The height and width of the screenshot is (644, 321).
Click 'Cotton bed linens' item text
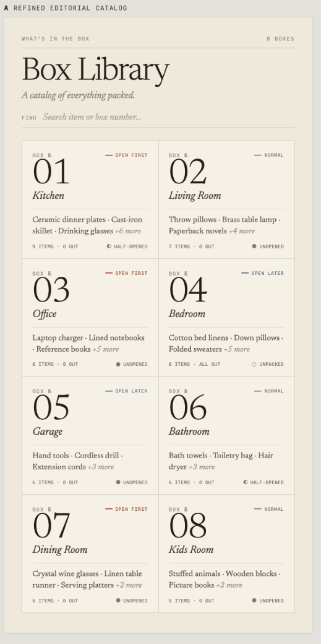point(199,338)
